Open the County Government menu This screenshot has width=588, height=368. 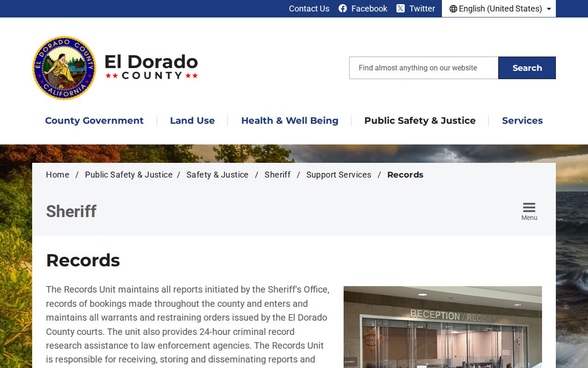tap(94, 121)
